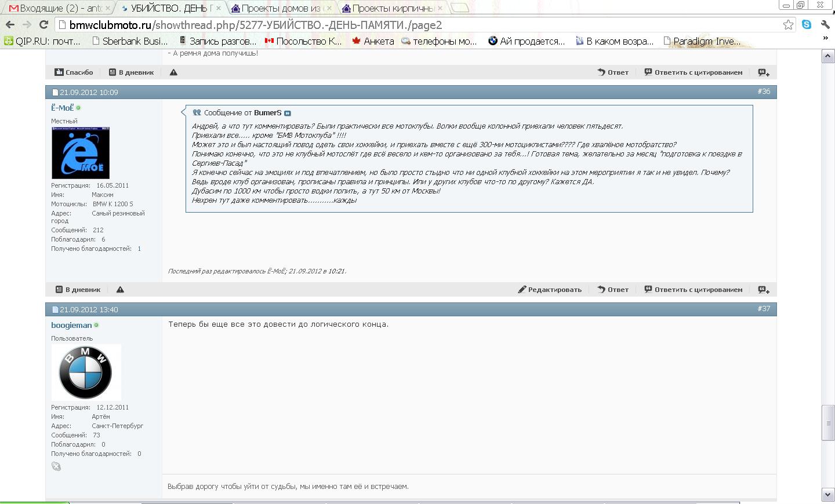Viewport: 835px width, 504px height.
Task: Open the Ё-МоЁ username menu
Action: coord(63,108)
